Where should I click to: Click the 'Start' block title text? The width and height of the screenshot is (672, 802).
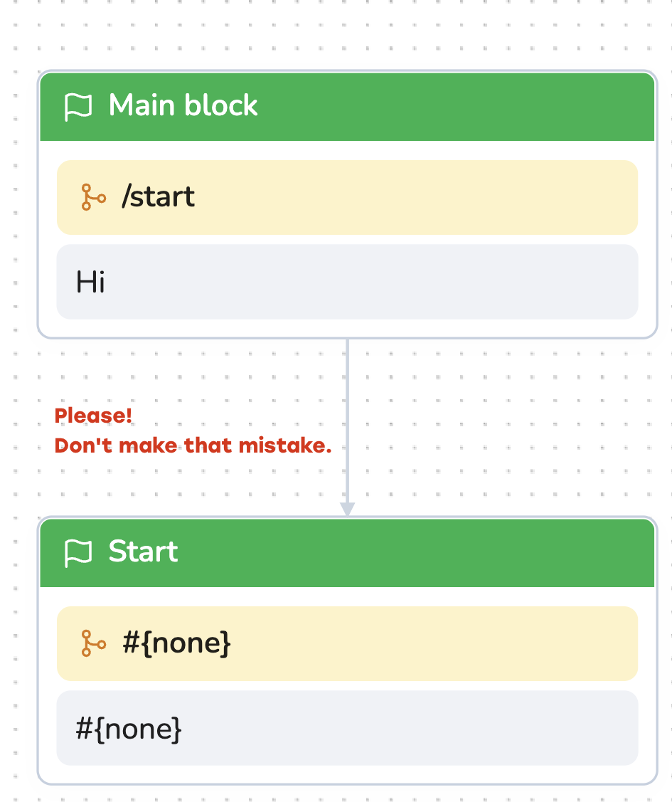point(143,552)
